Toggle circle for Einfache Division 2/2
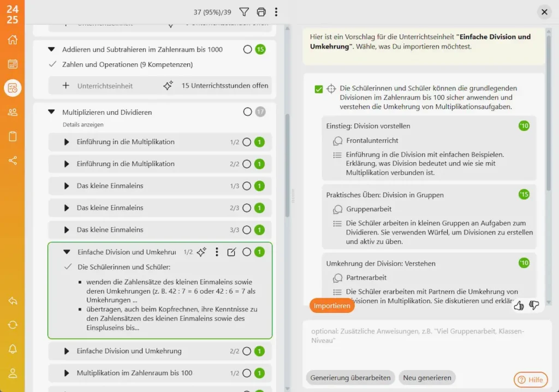 point(247,351)
